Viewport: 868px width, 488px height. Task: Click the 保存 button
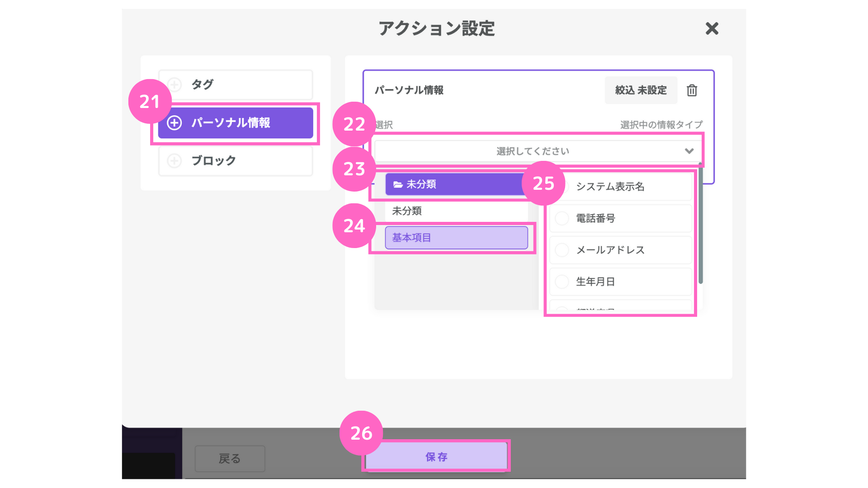[436, 457]
